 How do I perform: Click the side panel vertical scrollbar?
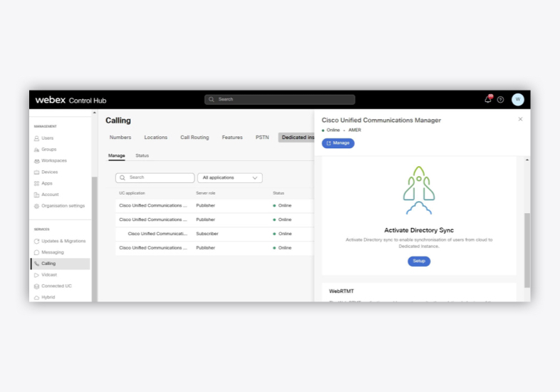click(x=527, y=249)
